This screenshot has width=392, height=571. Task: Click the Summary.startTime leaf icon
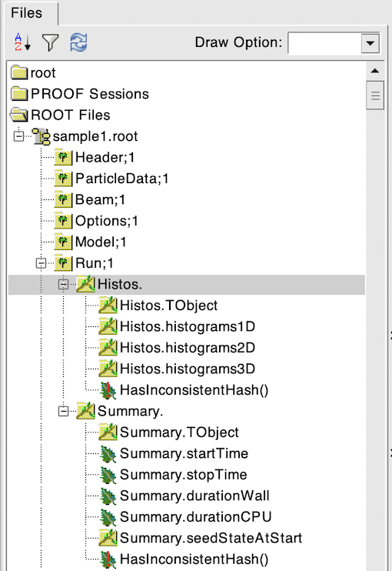(x=108, y=454)
